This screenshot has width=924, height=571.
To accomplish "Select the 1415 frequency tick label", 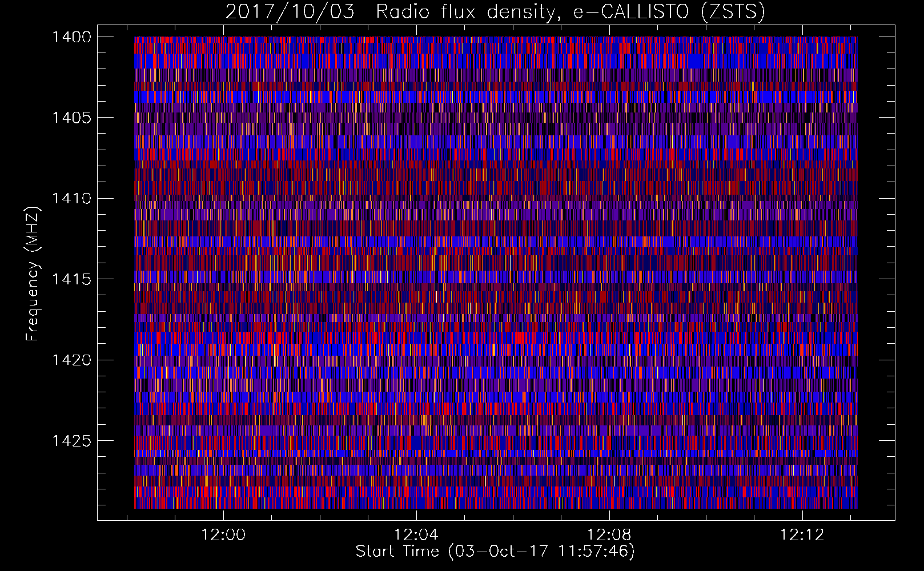I will (x=71, y=279).
